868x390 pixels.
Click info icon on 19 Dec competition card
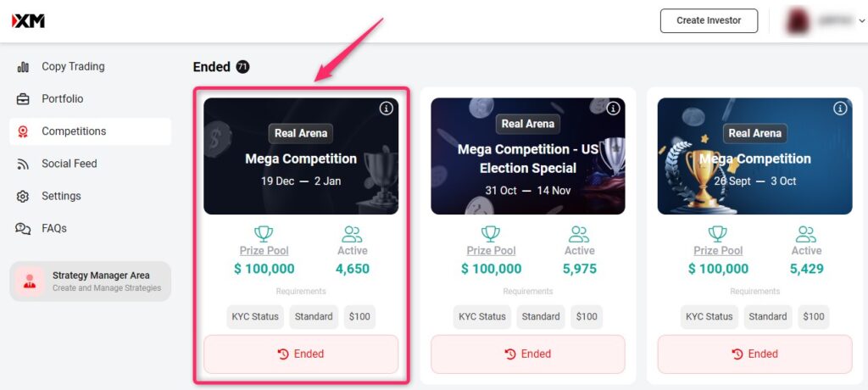(386, 109)
